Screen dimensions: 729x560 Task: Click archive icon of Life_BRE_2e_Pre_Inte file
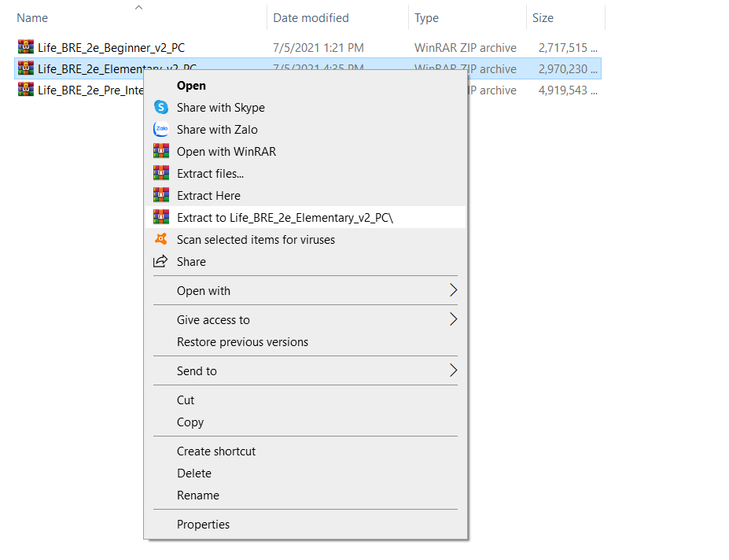(26, 90)
